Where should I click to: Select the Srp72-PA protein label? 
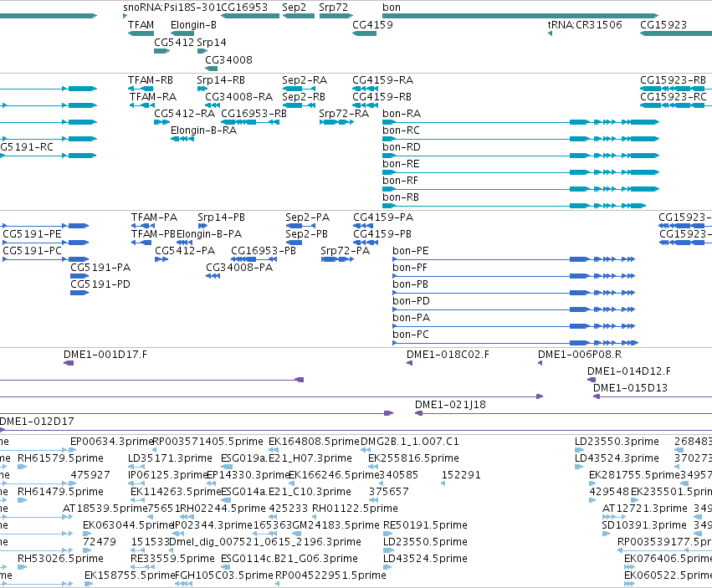coord(345,251)
